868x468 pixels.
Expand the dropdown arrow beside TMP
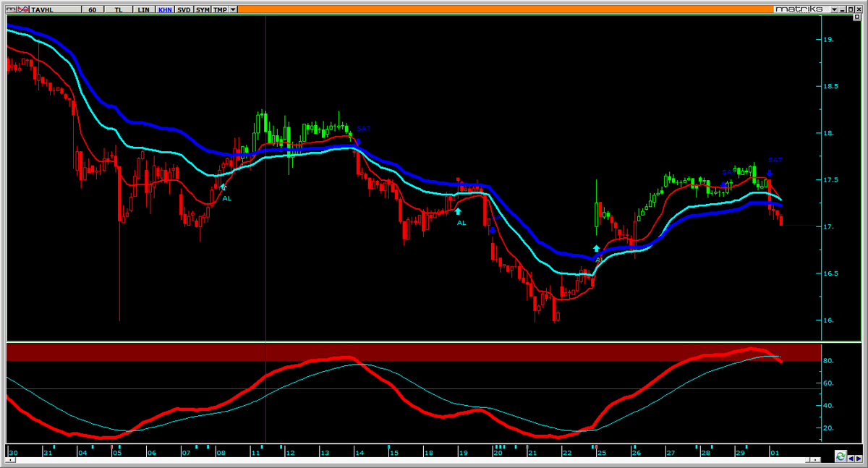tap(233, 10)
